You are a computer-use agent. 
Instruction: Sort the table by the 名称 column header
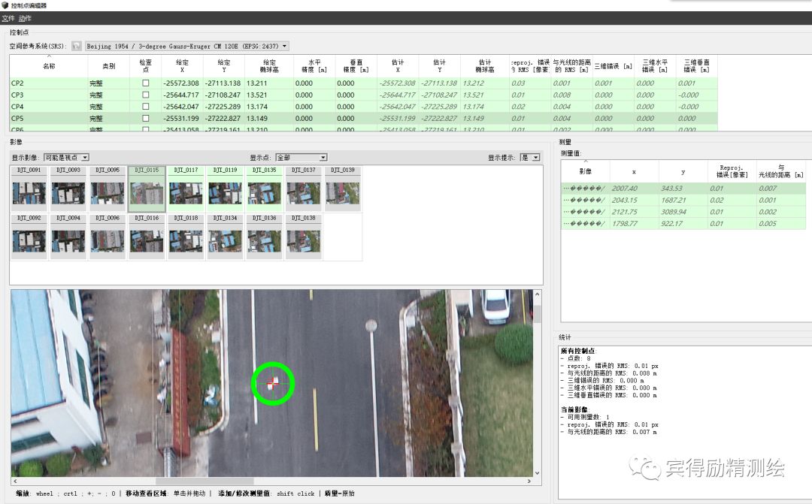tap(49, 66)
